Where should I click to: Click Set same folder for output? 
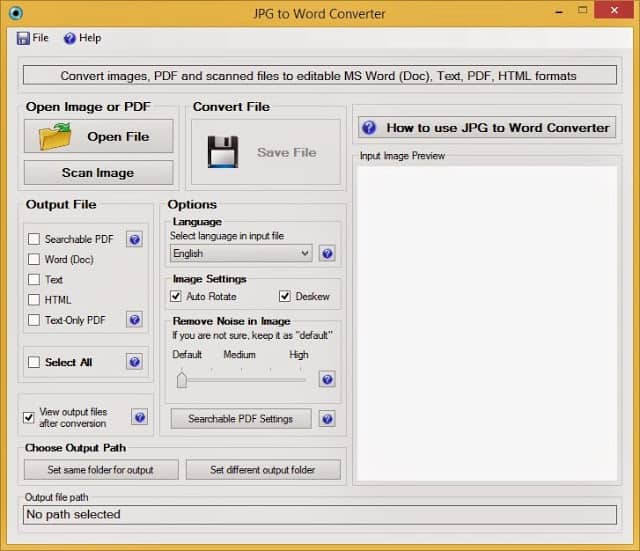point(101,470)
